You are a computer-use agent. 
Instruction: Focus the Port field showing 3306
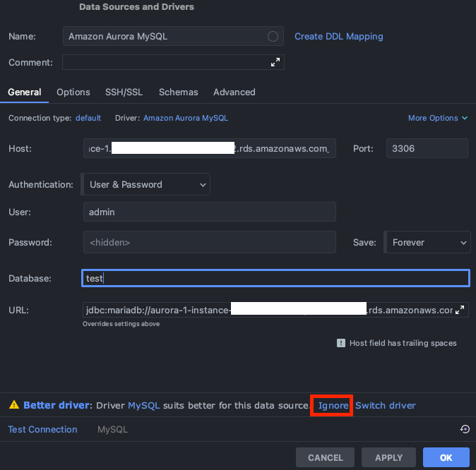point(427,148)
